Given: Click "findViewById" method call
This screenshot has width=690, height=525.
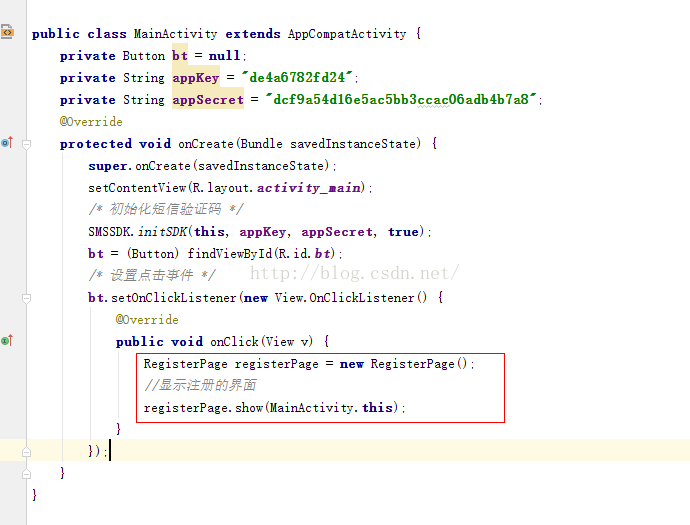Looking at the screenshot, I should pos(230,254).
